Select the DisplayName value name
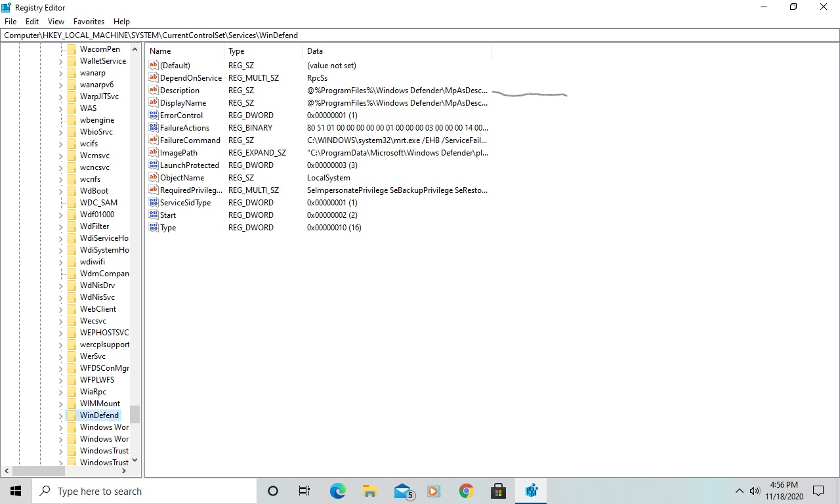The width and height of the screenshot is (840, 504). 183,103
